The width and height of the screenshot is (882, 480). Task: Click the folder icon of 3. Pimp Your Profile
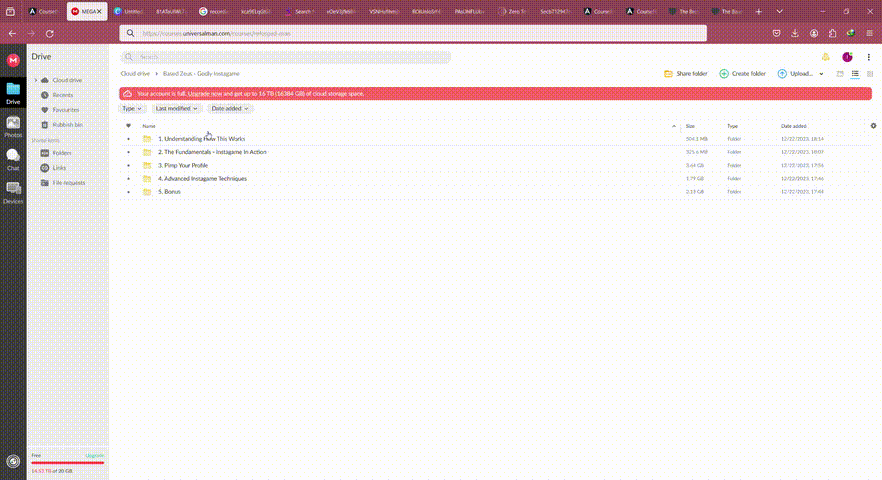point(147,165)
